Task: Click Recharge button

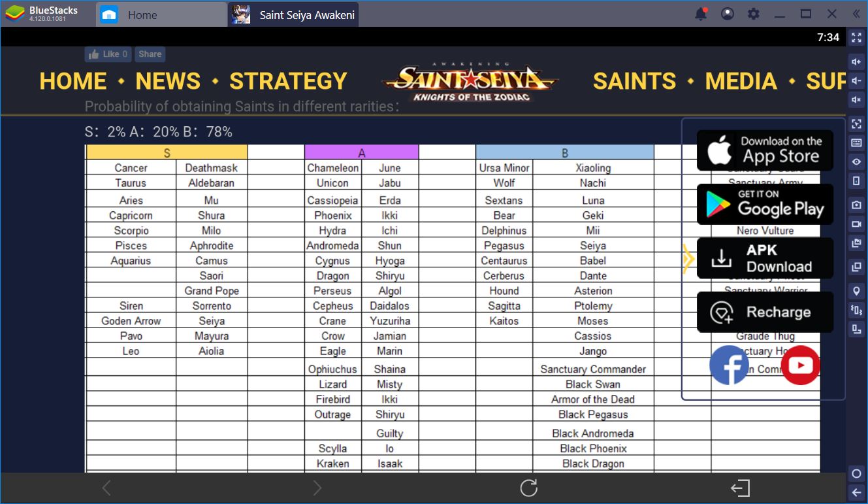Action: (x=765, y=312)
